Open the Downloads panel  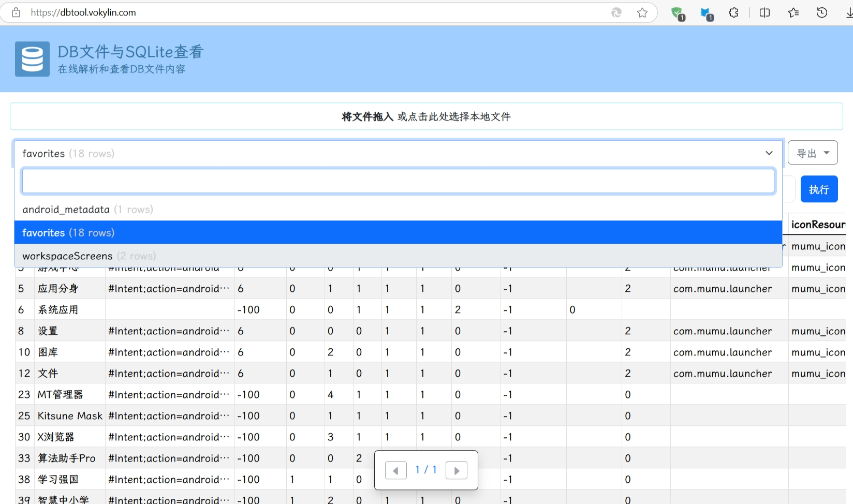pos(849,12)
